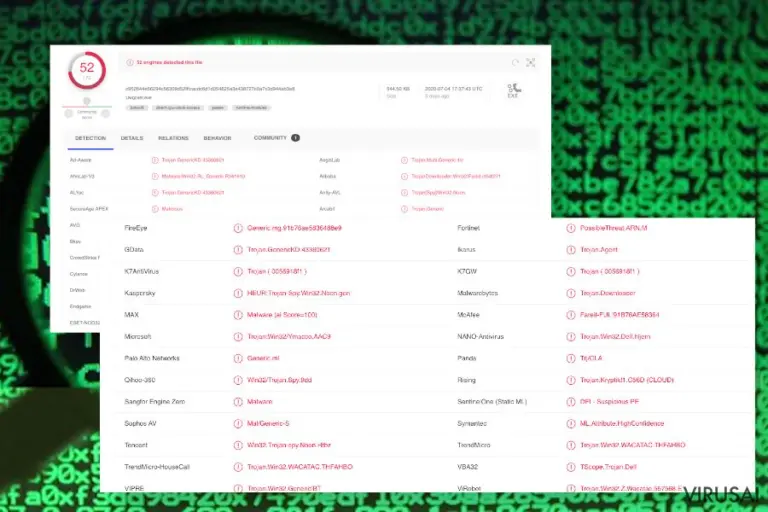Click the Symantec ML.Attribute.HighConfidence result
768x512 pixels.
tap(622, 423)
